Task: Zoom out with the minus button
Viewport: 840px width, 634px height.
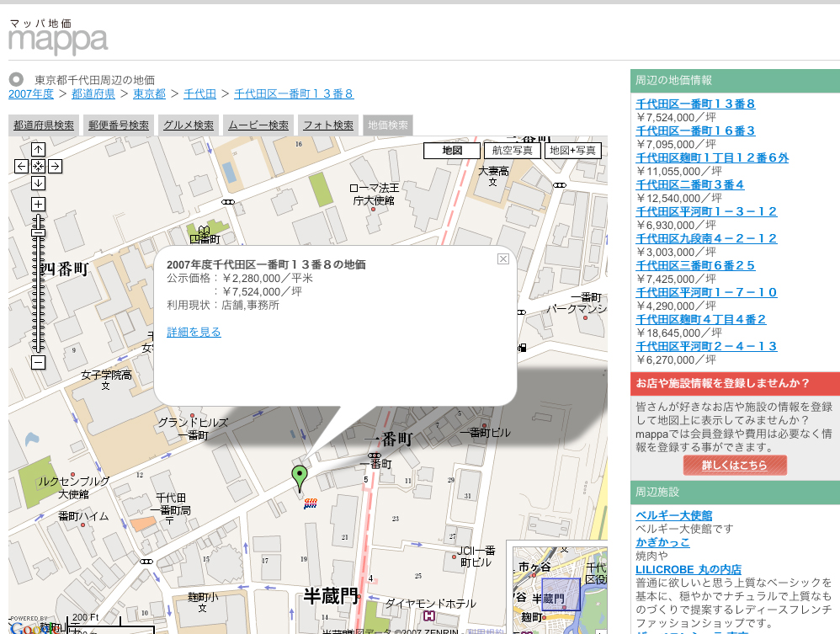Action: coord(38,362)
